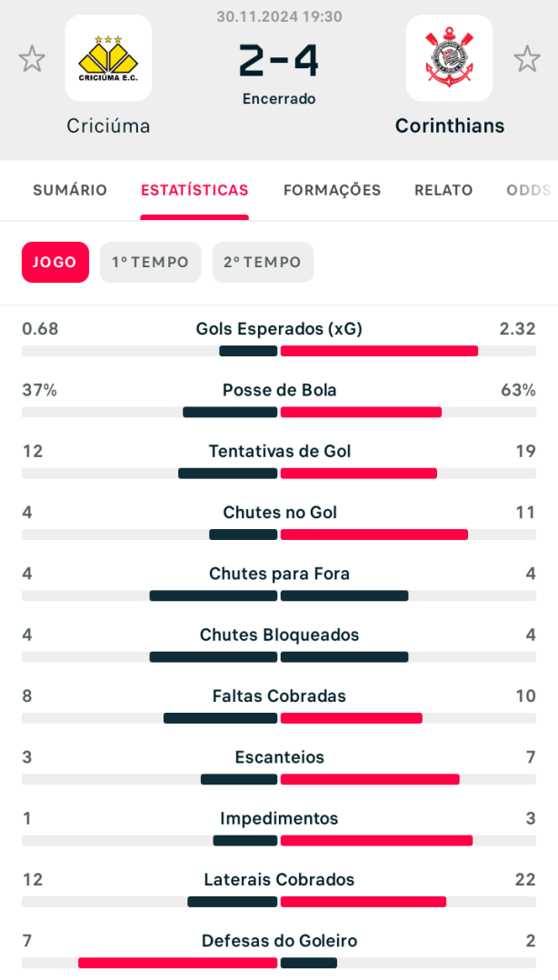Click the Criciúma team name
Viewport: 558px width, 980px height.
click(x=109, y=125)
